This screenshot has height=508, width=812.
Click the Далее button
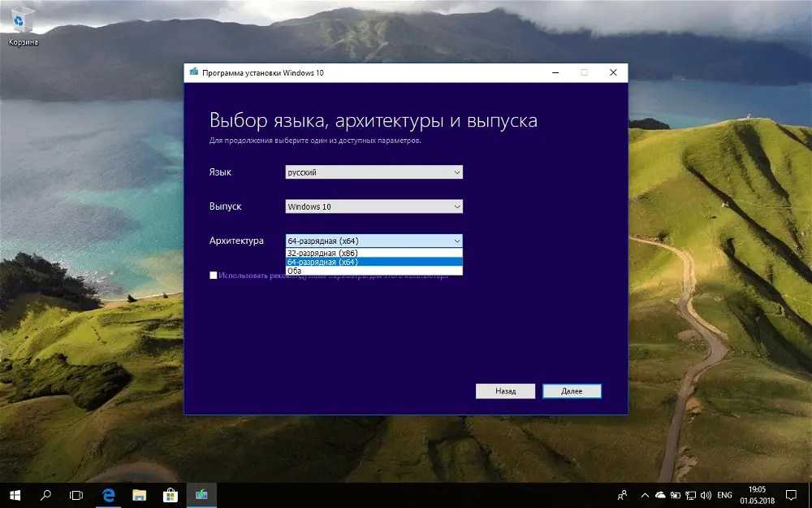tap(572, 392)
